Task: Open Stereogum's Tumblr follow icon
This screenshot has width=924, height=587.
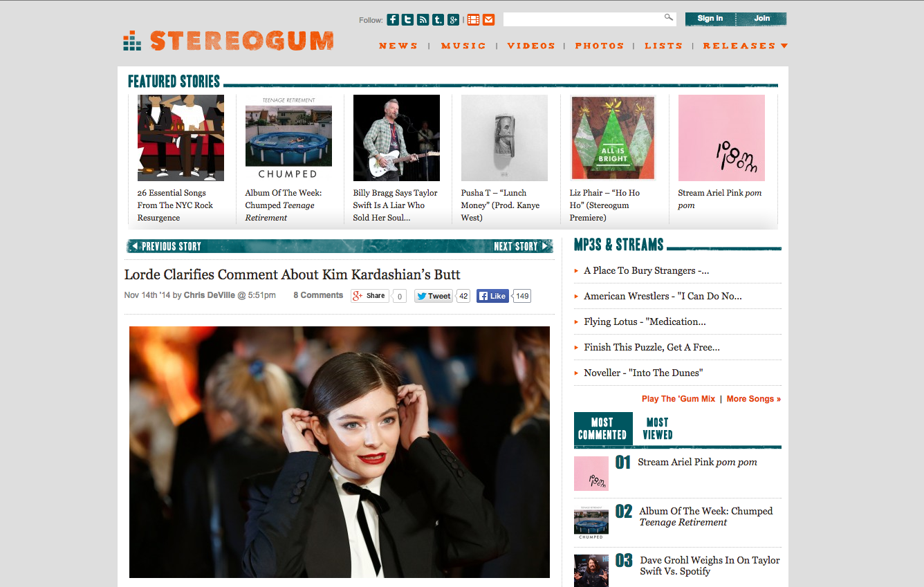Action: pos(438,19)
